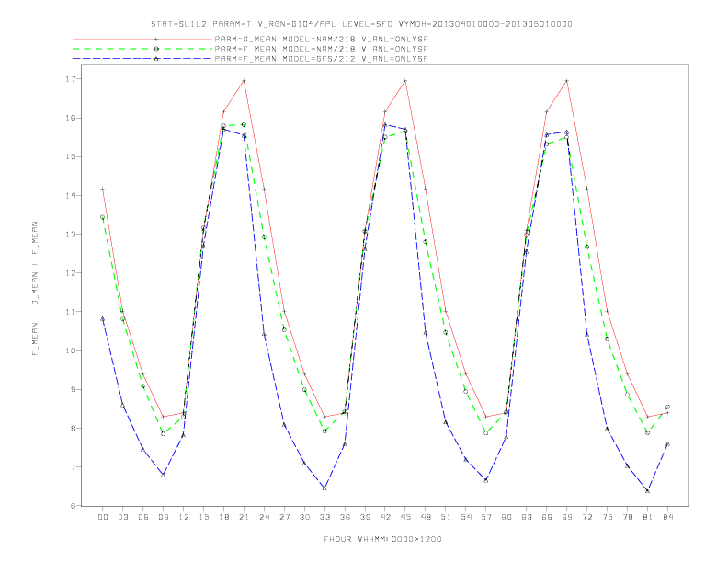This screenshot has height=563, width=728.
Task: Click the blue triangle data point at hour 84
Action: click(667, 443)
